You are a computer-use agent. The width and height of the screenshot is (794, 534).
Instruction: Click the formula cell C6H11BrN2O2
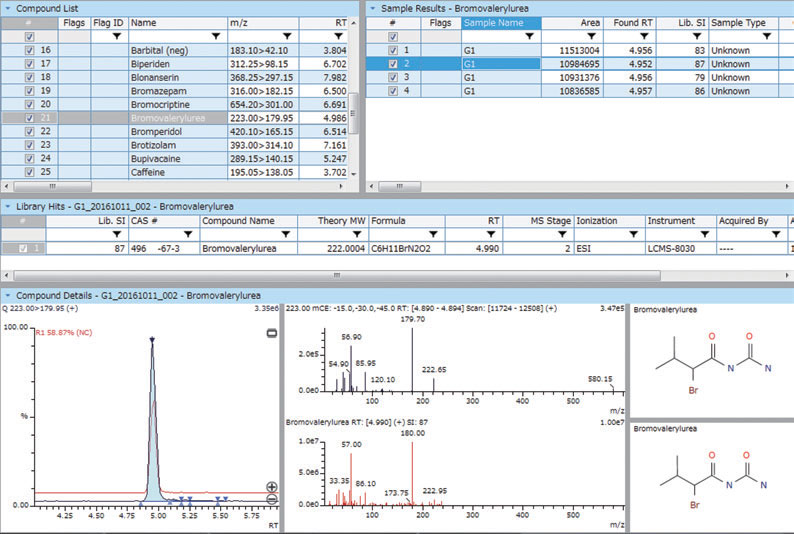tap(407, 249)
